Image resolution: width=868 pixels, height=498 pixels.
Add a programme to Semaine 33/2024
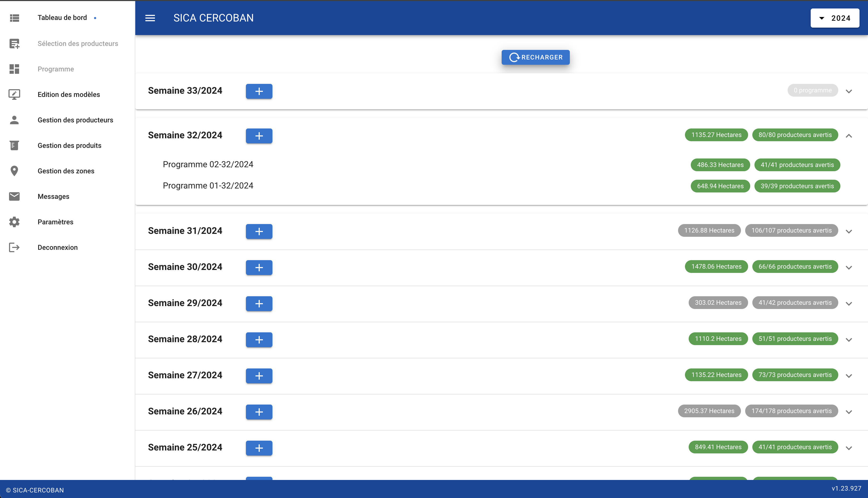tap(259, 91)
